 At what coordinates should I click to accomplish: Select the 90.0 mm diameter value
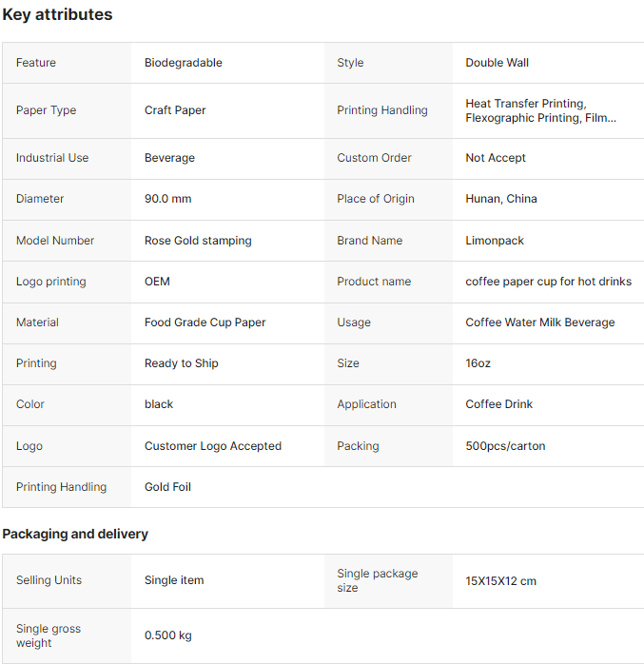coord(168,199)
